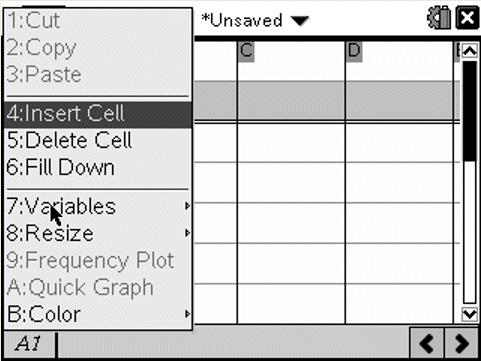Click the A1 cell entry line
Viewport: 481px width, 361px height.
pyautogui.click(x=233, y=343)
